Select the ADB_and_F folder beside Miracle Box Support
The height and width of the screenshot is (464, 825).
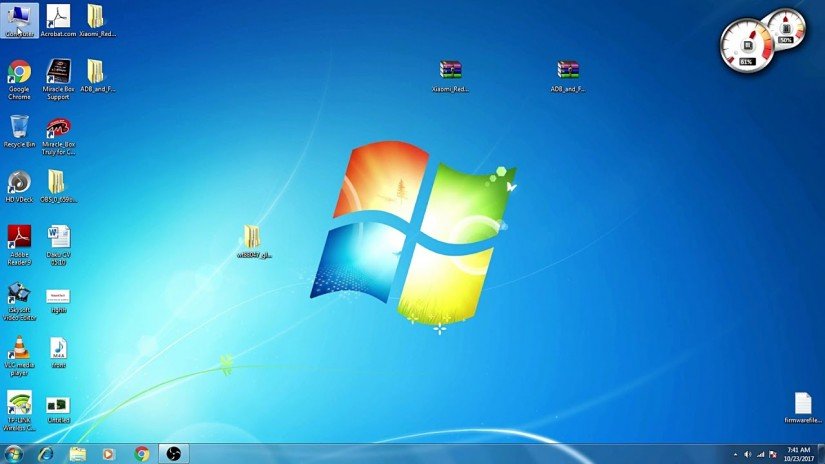(97, 76)
